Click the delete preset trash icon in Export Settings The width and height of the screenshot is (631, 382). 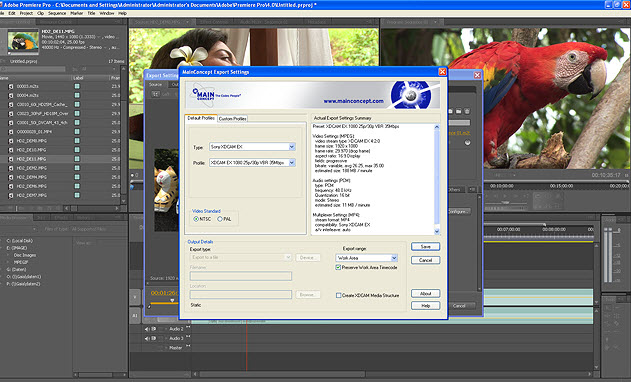(467, 111)
